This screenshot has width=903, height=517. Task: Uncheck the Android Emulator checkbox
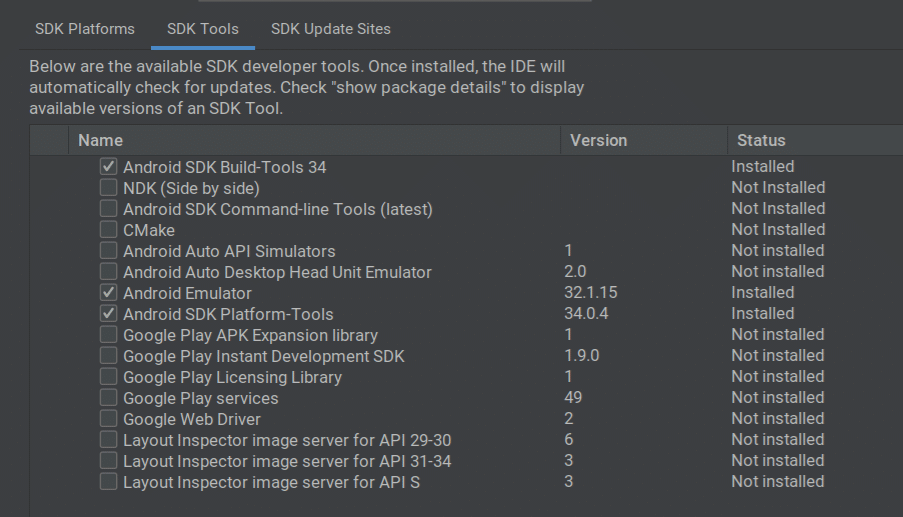(108, 292)
